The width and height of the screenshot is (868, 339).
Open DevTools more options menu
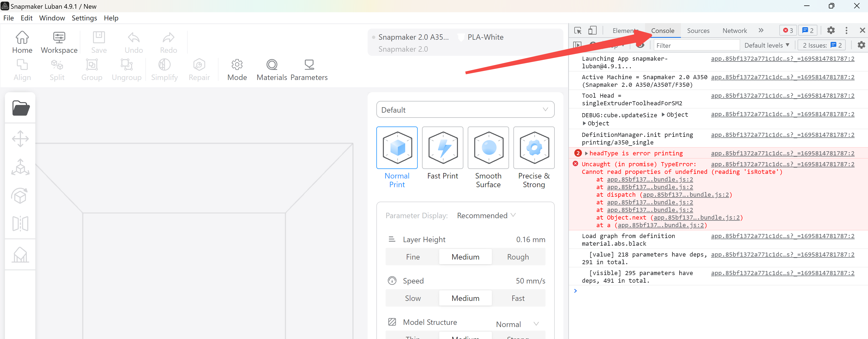tap(847, 30)
